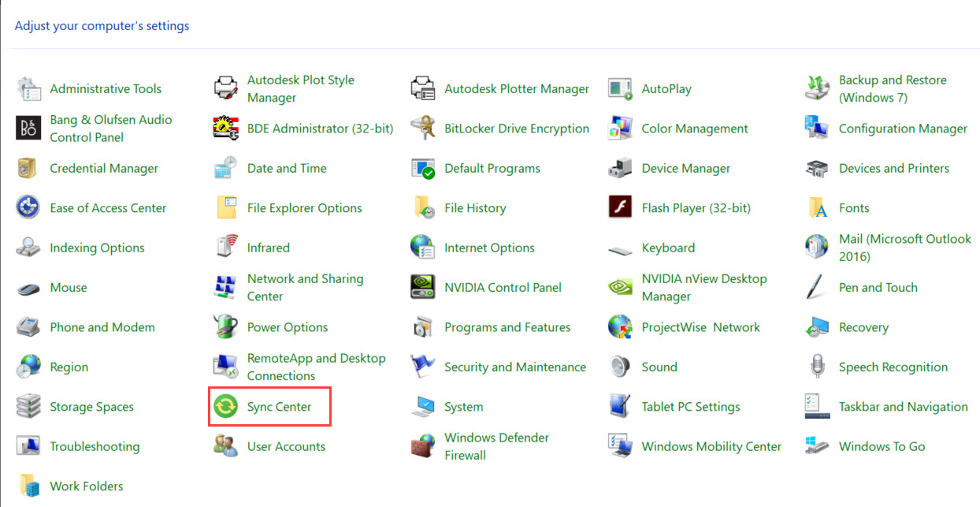980x507 pixels.
Task: Open the Sound speaker icon
Action: click(x=621, y=367)
